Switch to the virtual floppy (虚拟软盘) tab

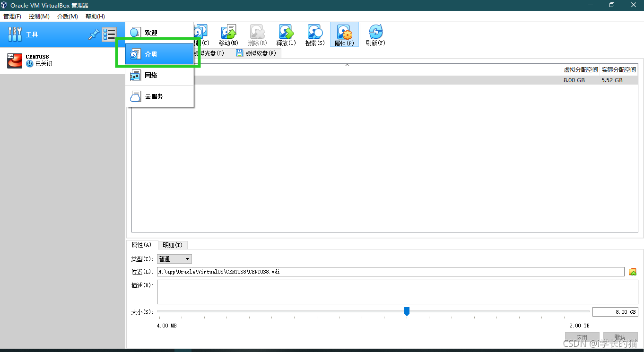tap(256, 53)
